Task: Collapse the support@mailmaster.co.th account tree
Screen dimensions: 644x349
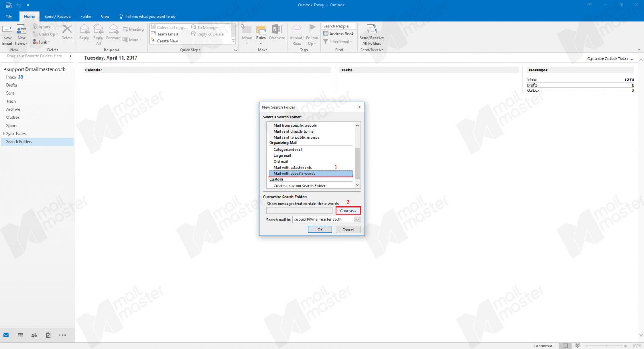Action: [4, 69]
